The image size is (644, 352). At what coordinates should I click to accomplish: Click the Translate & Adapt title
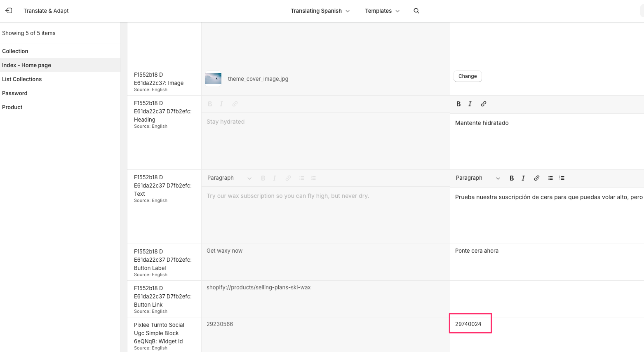[46, 11]
